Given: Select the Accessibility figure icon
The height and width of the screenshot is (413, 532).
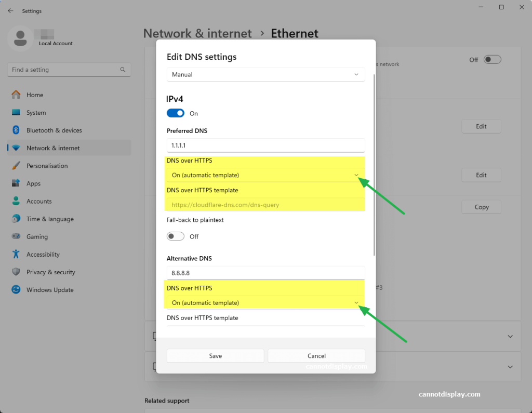Looking at the screenshot, I should tap(16, 255).
